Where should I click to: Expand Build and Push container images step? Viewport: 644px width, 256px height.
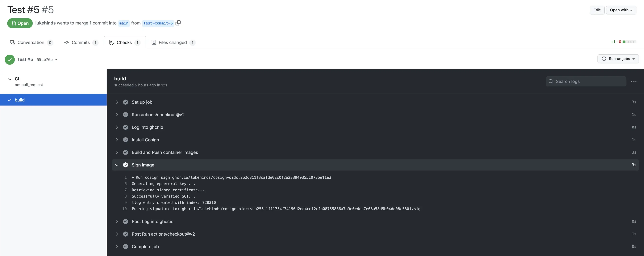(x=117, y=152)
